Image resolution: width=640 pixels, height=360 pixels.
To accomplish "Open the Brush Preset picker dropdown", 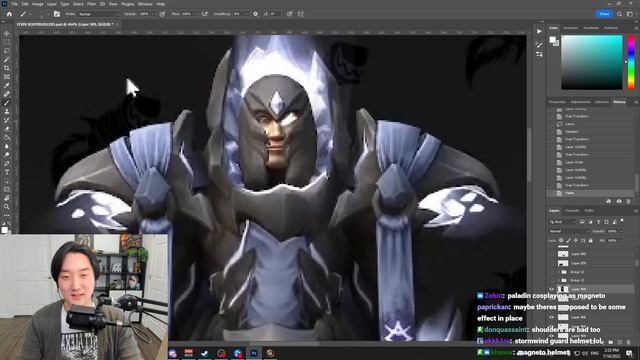I will click(48, 14).
